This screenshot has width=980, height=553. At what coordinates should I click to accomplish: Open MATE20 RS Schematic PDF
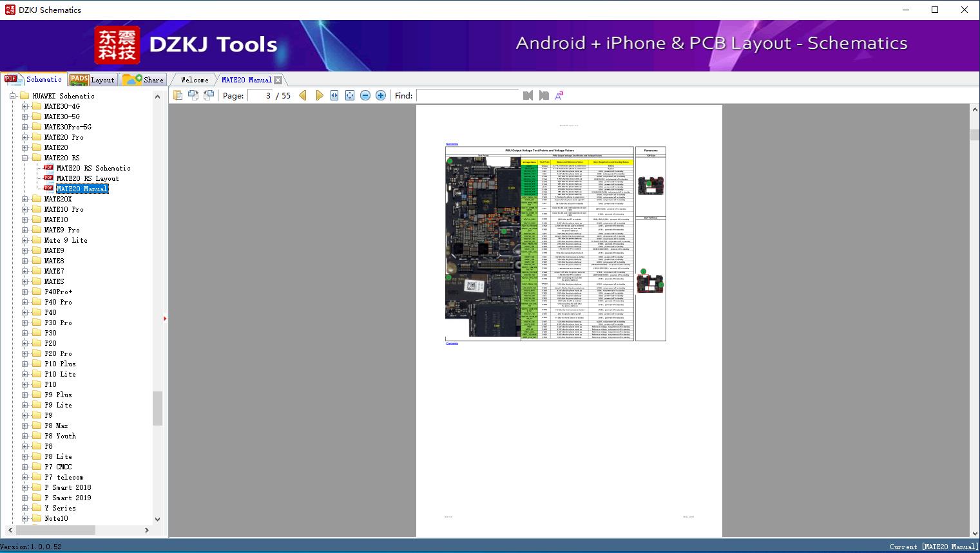[x=93, y=168]
